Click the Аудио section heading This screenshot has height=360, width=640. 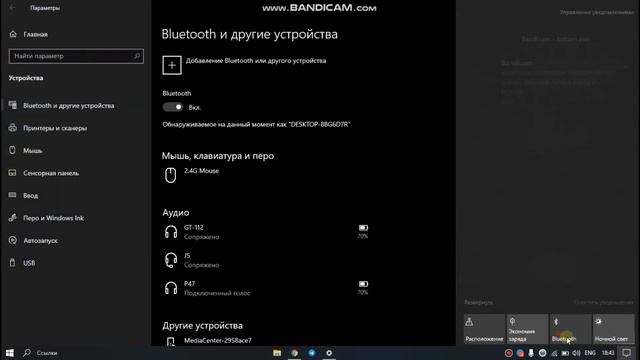click(176, 213)
